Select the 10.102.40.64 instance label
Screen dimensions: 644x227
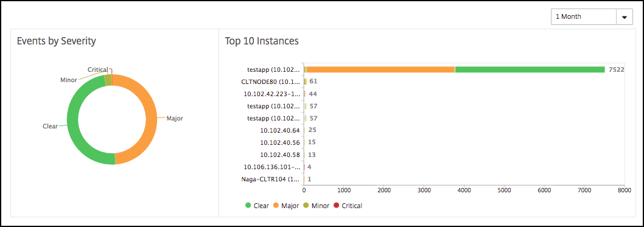(280, 130)
